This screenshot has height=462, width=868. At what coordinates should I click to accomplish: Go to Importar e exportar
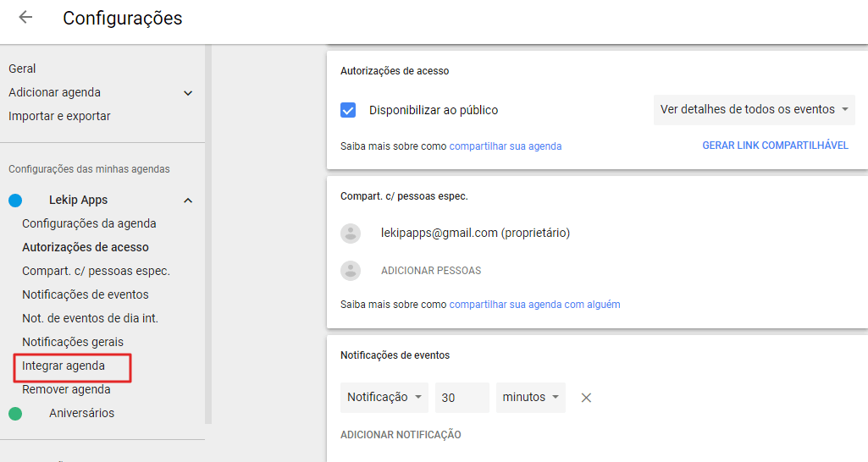59,116
